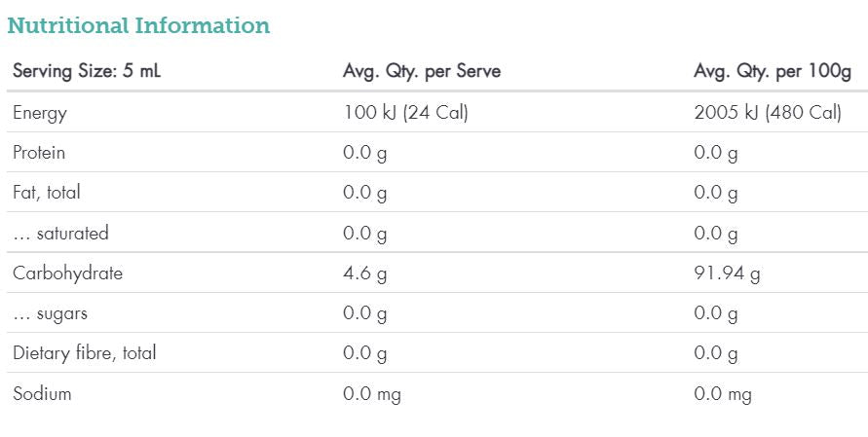Click the 100 kJ (24 Cal) value
Image resolution: width=868 pixels, height=437 pixels.
(x=405, y=113)
